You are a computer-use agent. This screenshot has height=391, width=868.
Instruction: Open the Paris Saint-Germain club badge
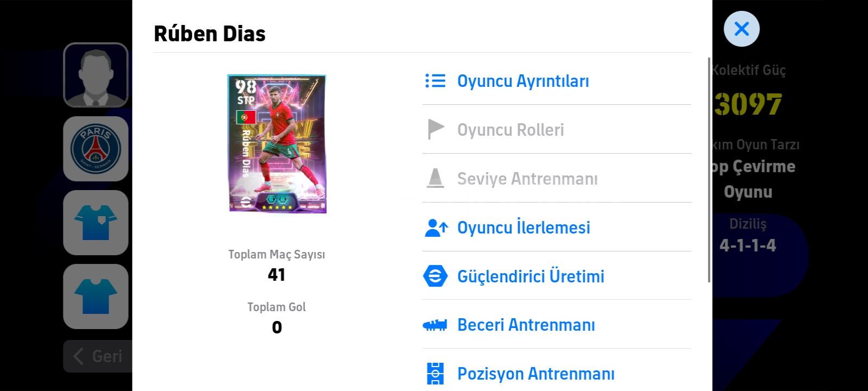(96, 149)
